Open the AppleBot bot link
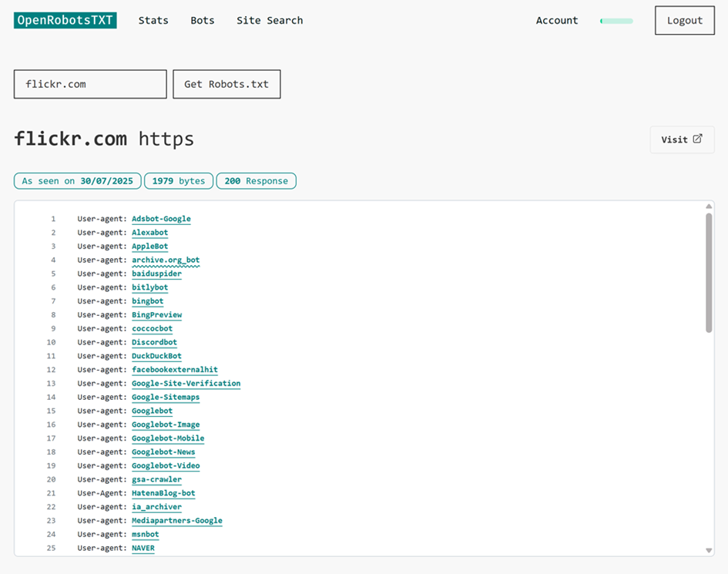Viewport: 728px width, 574px height. point(150,246)
